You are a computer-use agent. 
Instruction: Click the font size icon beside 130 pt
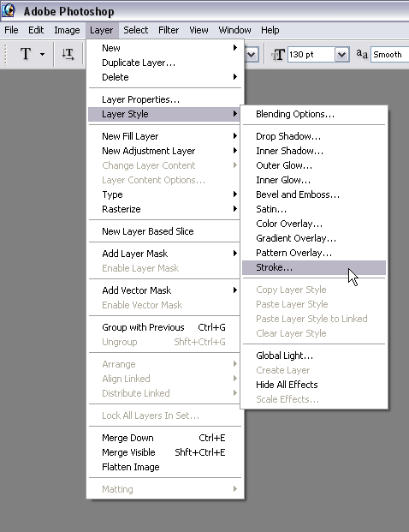tap(278, 55)
